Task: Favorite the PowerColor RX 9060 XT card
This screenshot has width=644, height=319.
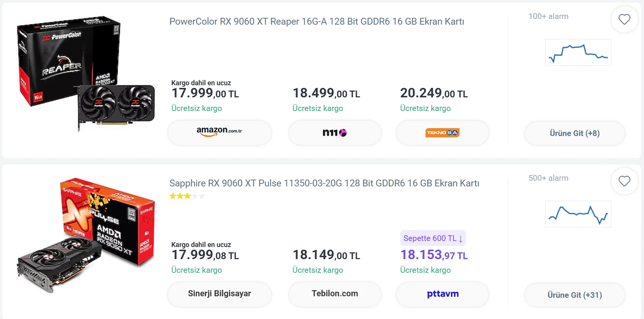Action: (624, 19)
